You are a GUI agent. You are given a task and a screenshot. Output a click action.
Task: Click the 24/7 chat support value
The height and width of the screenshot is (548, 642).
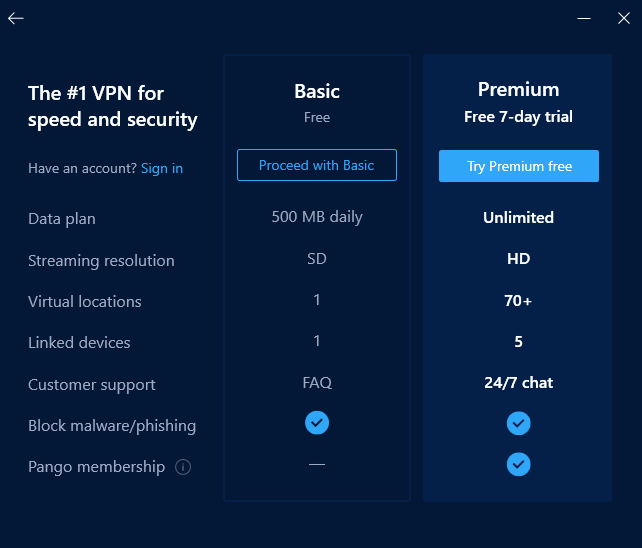[x=518, y=383]
